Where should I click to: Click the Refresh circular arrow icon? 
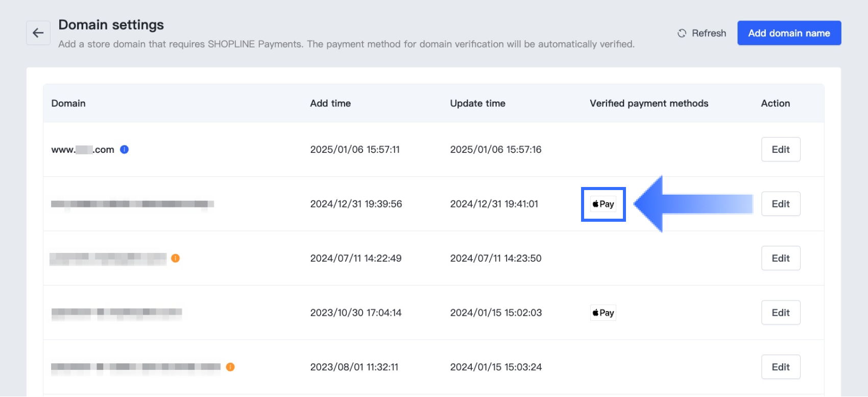coord(682,33)
